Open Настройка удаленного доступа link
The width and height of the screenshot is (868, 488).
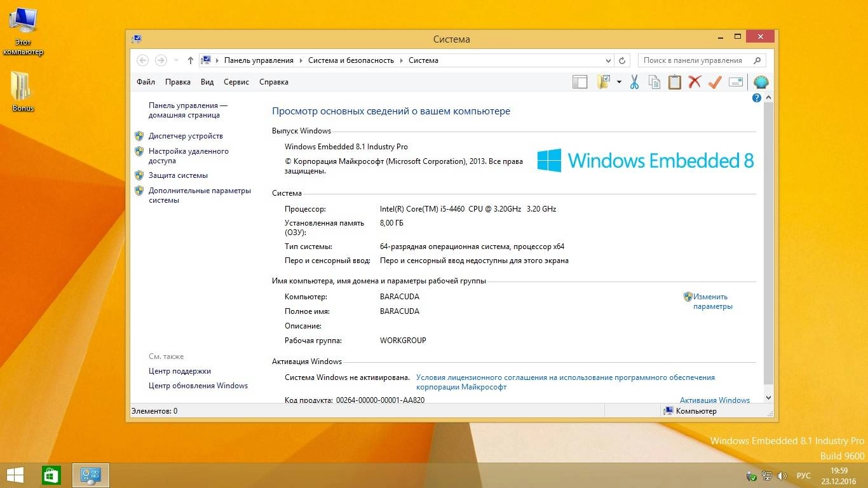click(x=189, y=156)
